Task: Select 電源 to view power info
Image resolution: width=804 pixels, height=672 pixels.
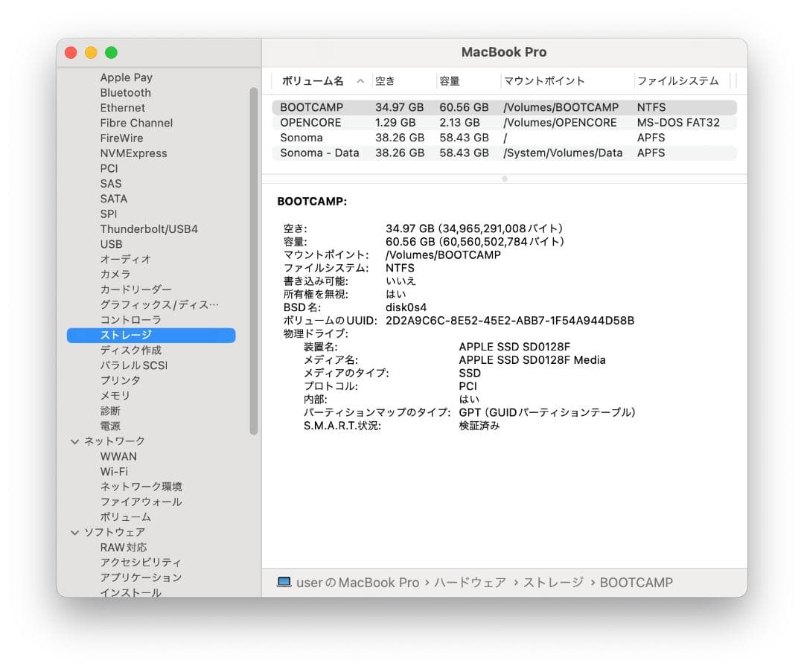Action: coord(109,426)
